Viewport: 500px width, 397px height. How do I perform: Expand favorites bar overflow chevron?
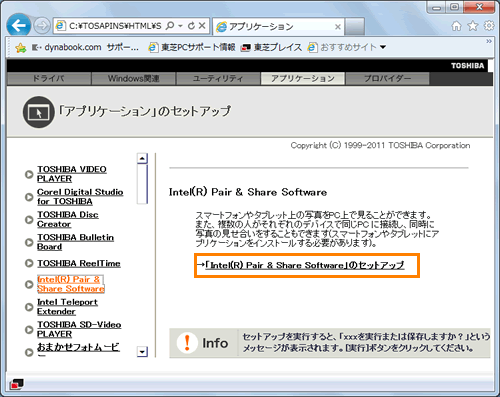489,41
